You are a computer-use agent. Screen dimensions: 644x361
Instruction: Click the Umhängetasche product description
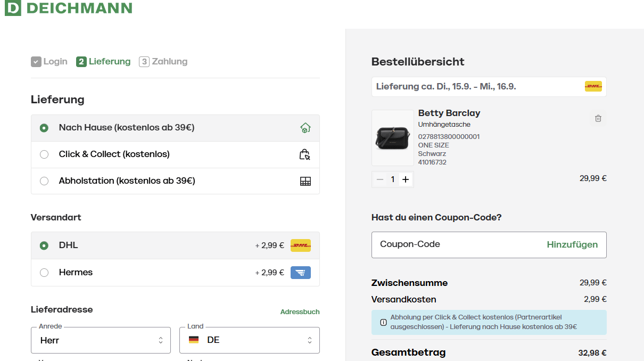coord(444,125)
